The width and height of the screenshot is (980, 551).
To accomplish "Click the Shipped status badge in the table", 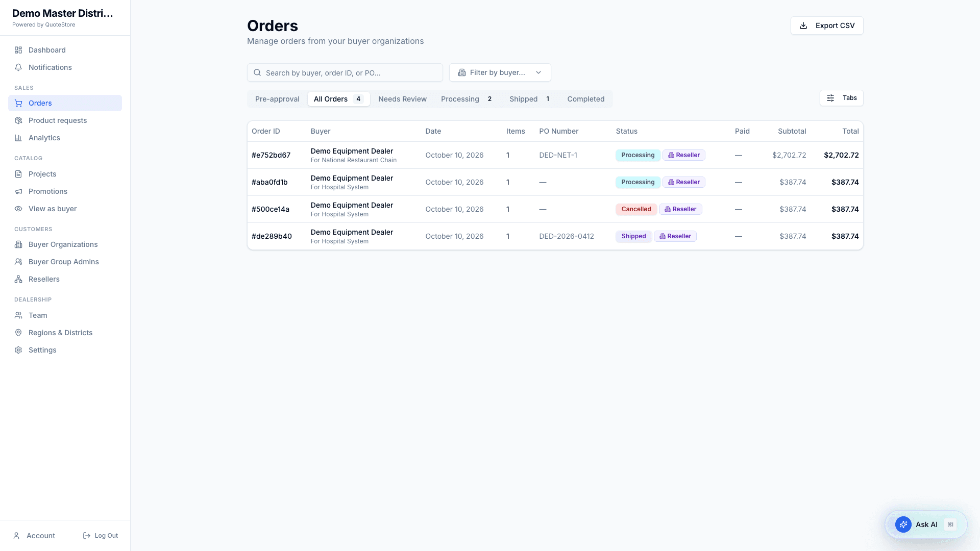I will pos(633,236).
